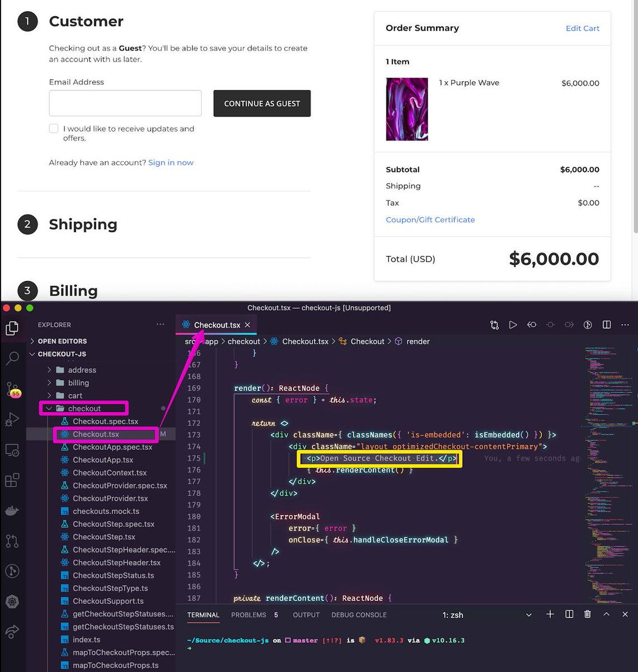This screenshot has width=638, height=672.
Task: Open Explorer panel More Actions ellipsis
Action: [161, 324]
